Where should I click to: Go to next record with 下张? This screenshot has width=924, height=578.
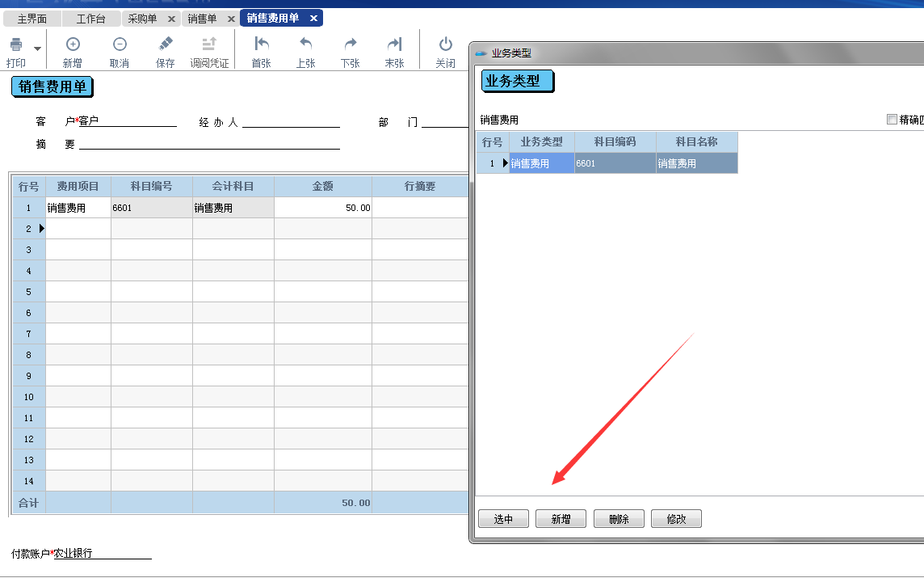[351, 45]
